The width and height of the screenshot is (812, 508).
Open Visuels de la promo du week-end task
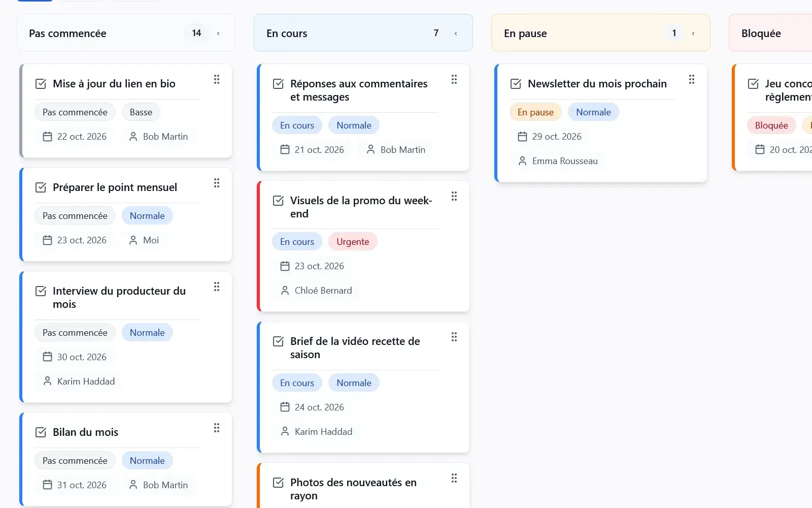click(361, 207)
